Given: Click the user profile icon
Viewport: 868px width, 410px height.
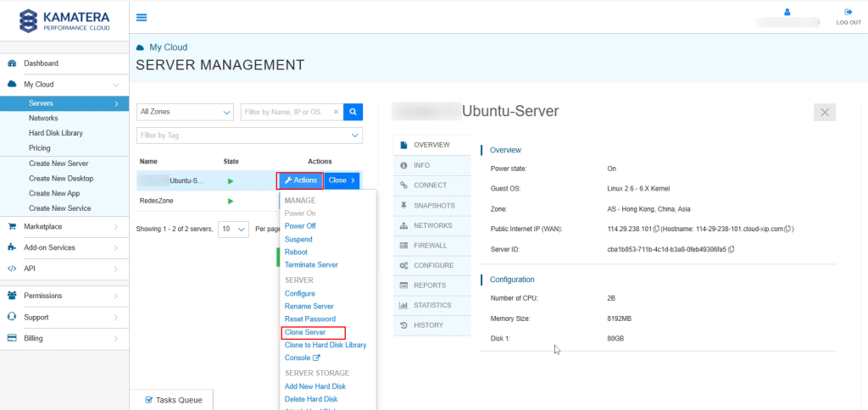Looking at the screenshot, I should [787, 13].
